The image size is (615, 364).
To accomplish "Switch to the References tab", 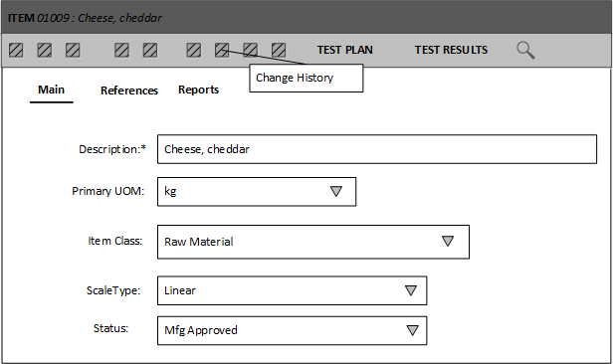I will [129, 91].
